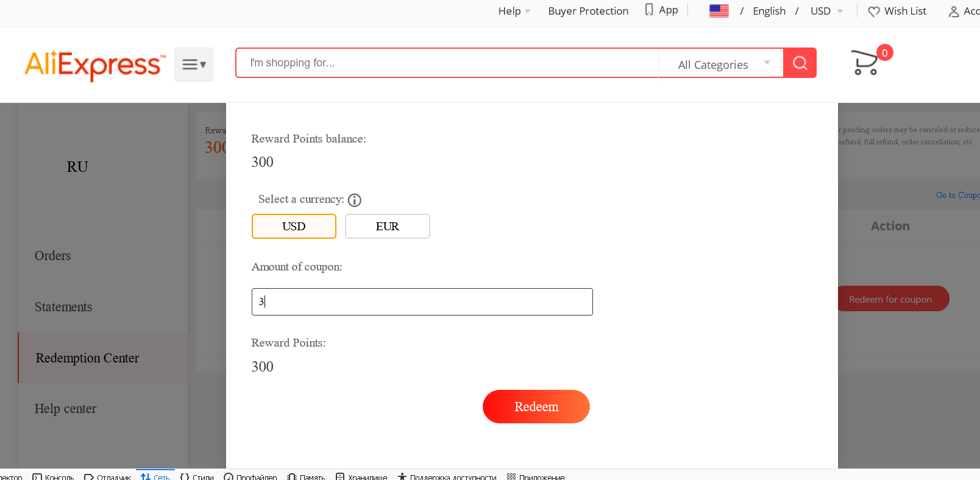The height and width of the screenshot is (480, 980).
Task: Switch to the Network tab in devtools
Action: tap(155, 477)
